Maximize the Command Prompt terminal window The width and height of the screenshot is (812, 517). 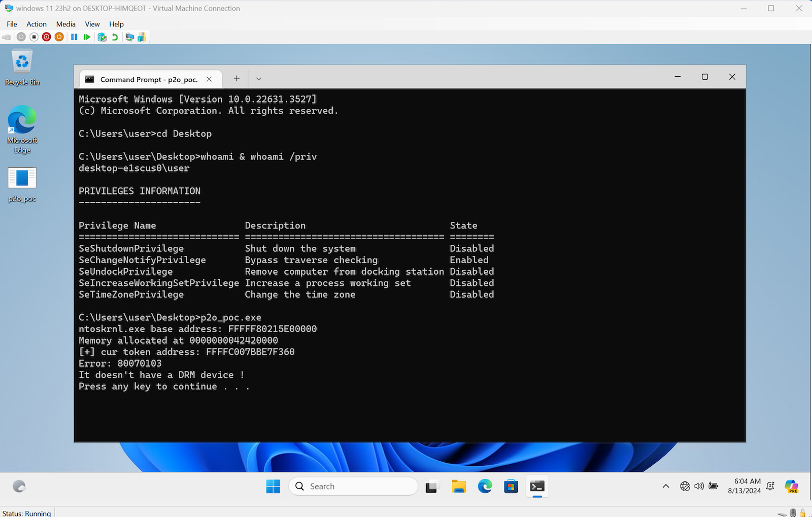[x=705, y=77]
